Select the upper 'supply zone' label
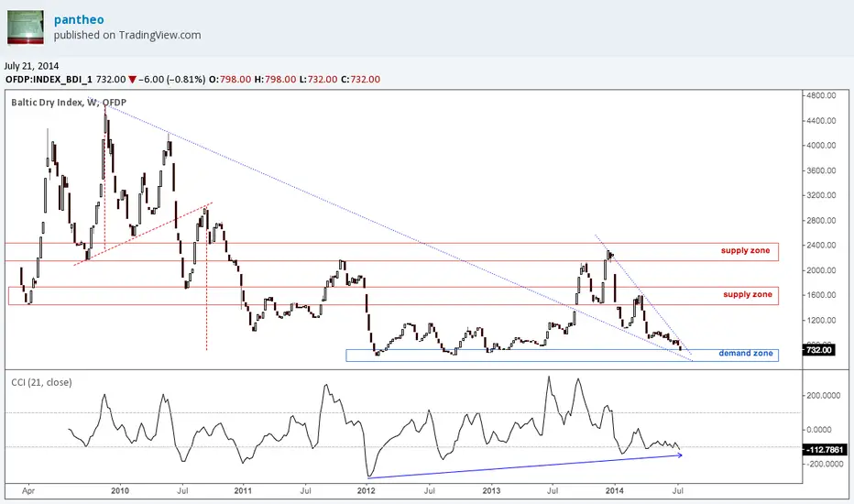Viewport: 854px width, 504px height. [x=745, y=251]
